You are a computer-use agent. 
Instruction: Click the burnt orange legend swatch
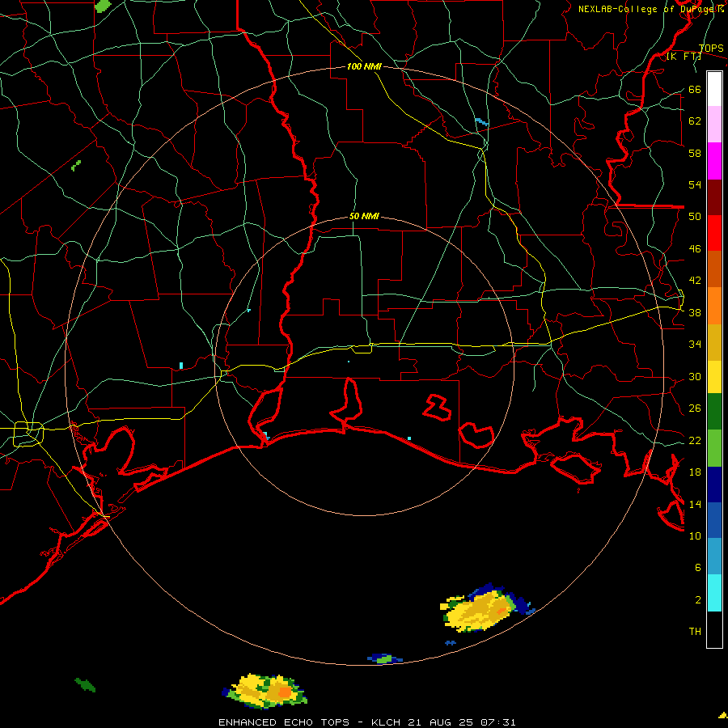[x=714, y=269]
